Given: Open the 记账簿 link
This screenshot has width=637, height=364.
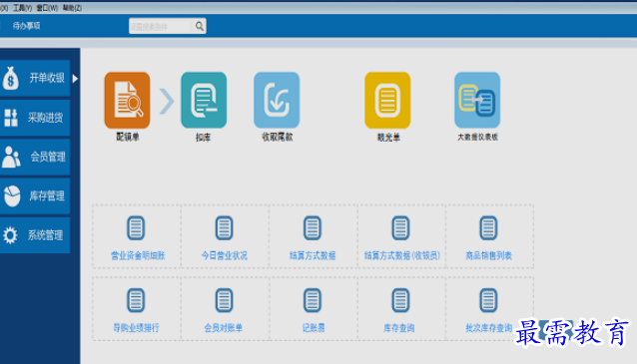Looking at the screenshot, I should (314, 328).
